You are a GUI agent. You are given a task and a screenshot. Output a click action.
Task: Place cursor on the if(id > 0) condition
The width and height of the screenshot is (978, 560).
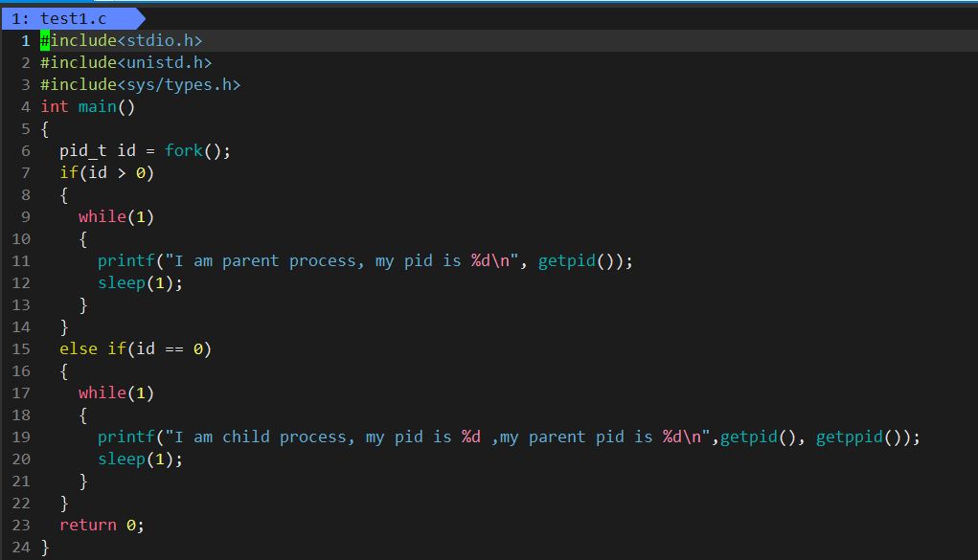click(106, 173)
